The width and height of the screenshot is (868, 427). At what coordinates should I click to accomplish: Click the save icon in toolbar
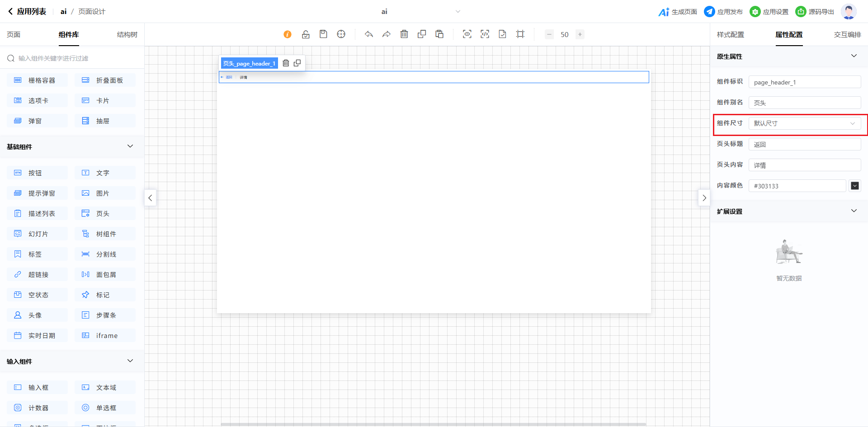323,34
